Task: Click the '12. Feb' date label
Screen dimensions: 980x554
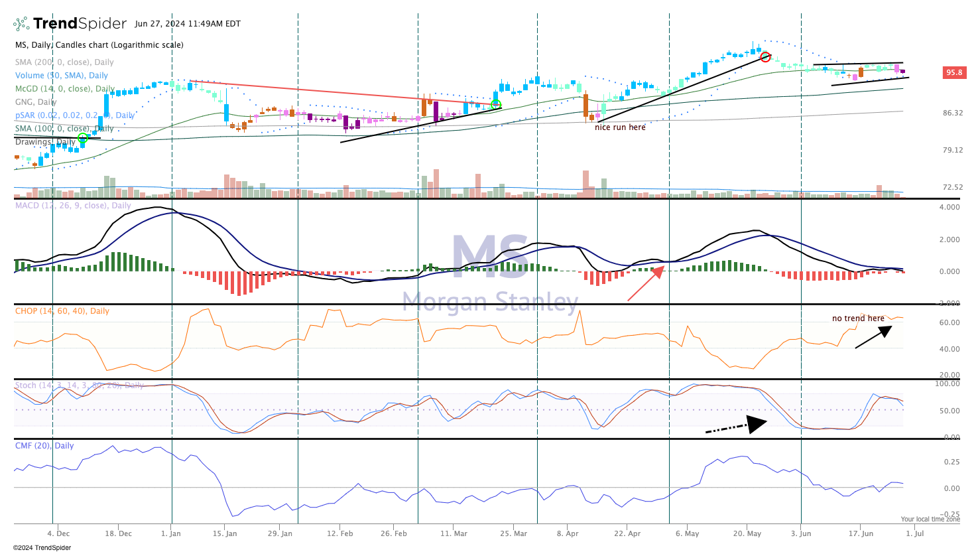Action: pos(340,533)
